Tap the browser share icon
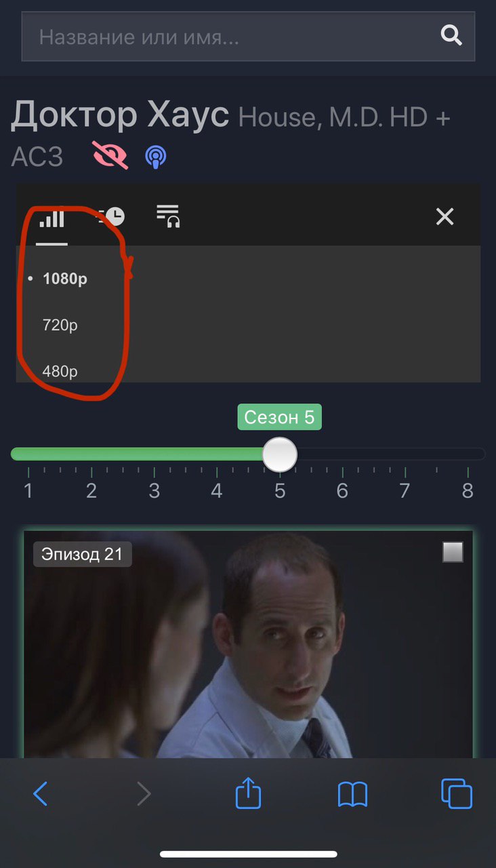The width and height of the screenshot is (496, 868). point(248,792)
